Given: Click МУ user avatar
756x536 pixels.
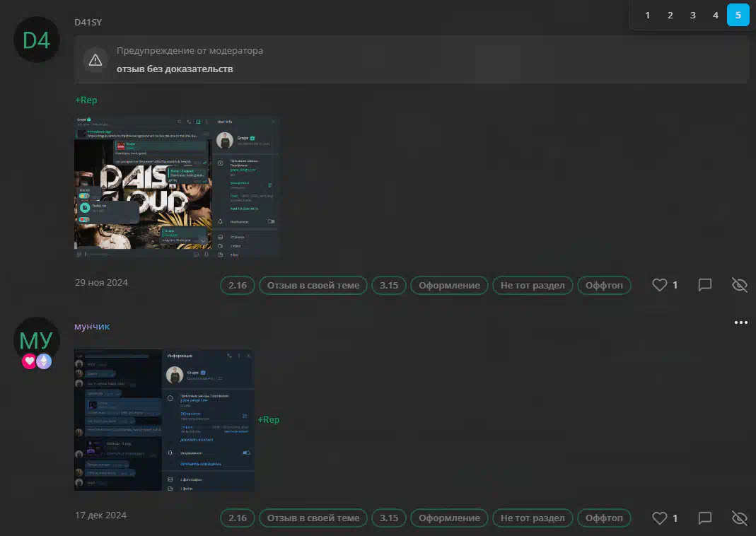Looking at the screenshot, I should click(x=36, y=340).
